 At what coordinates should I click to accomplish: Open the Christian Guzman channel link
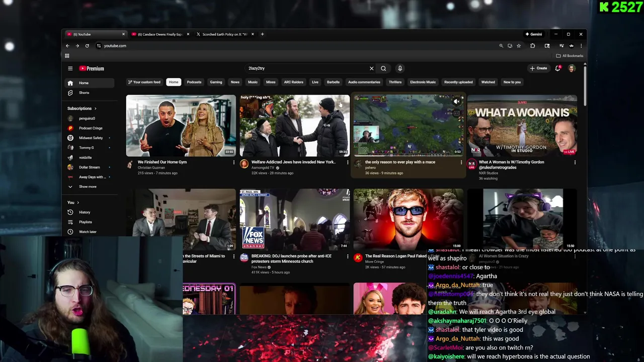(x=151, y=167)
